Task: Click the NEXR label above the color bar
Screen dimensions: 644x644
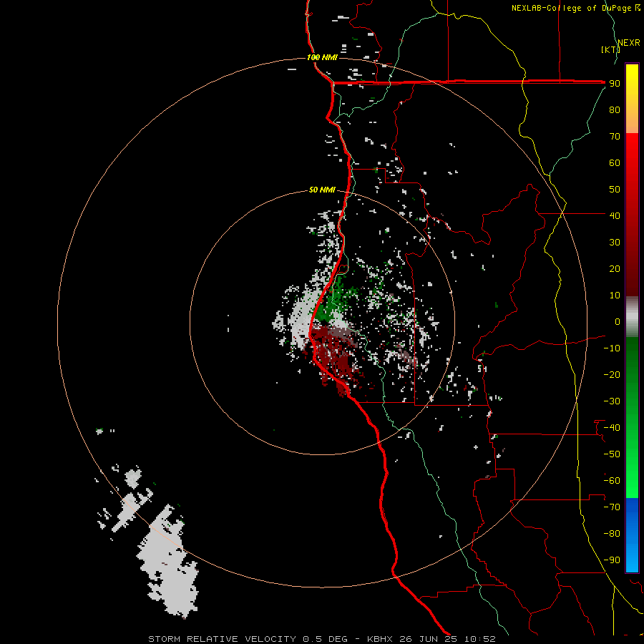Action: click(629, 43)
